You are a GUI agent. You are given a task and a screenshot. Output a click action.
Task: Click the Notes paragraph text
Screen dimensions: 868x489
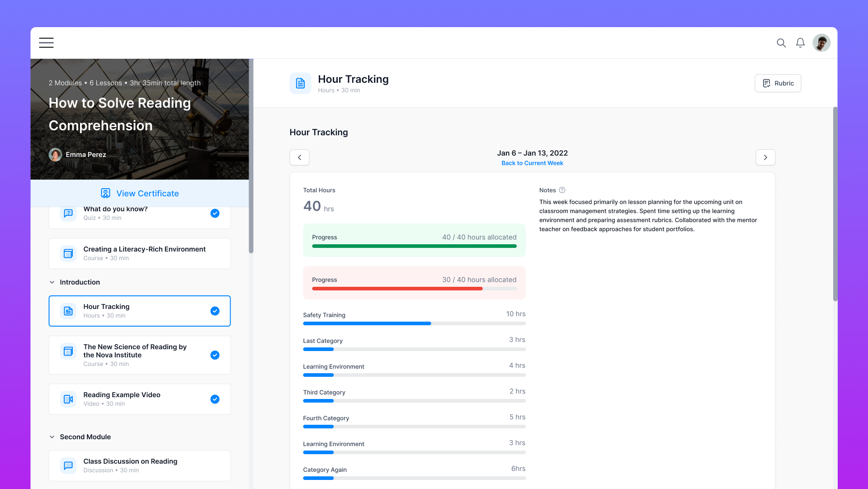click(648, 216)
